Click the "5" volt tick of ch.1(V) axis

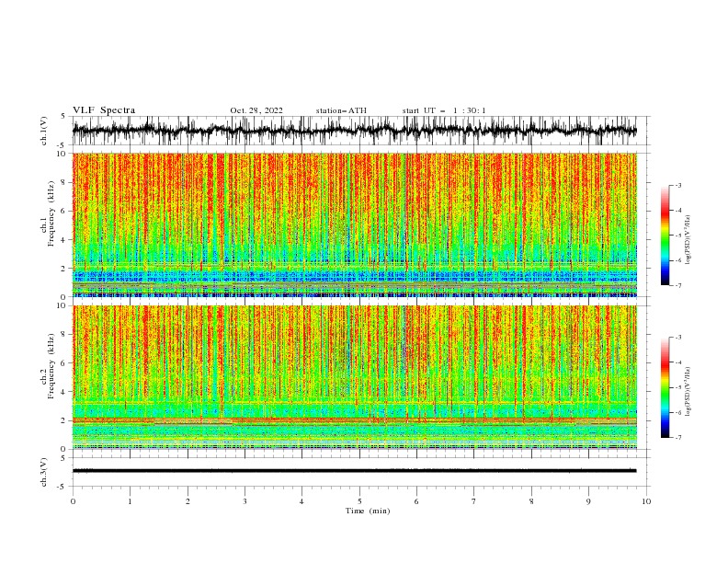click(63, 117)
